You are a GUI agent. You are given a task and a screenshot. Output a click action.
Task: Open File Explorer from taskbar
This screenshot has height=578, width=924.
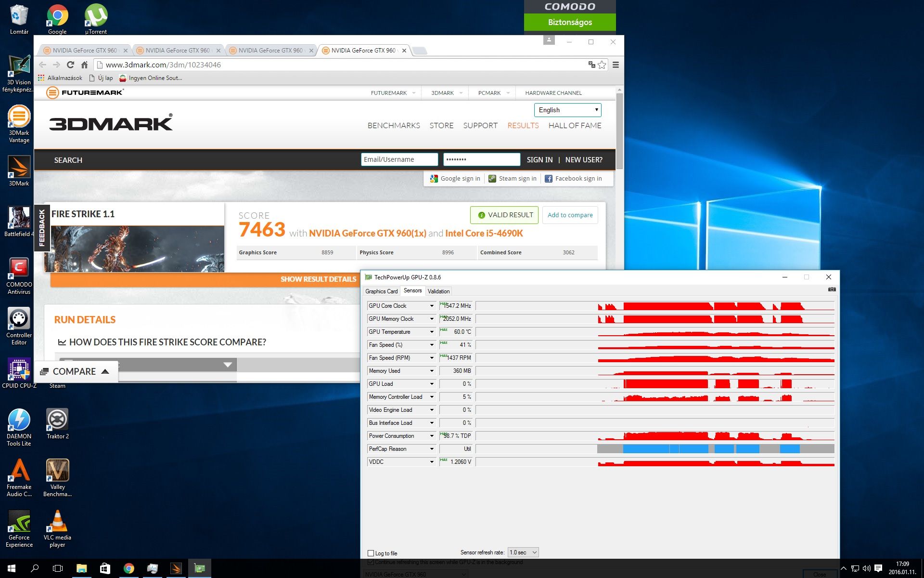(81, 568)
